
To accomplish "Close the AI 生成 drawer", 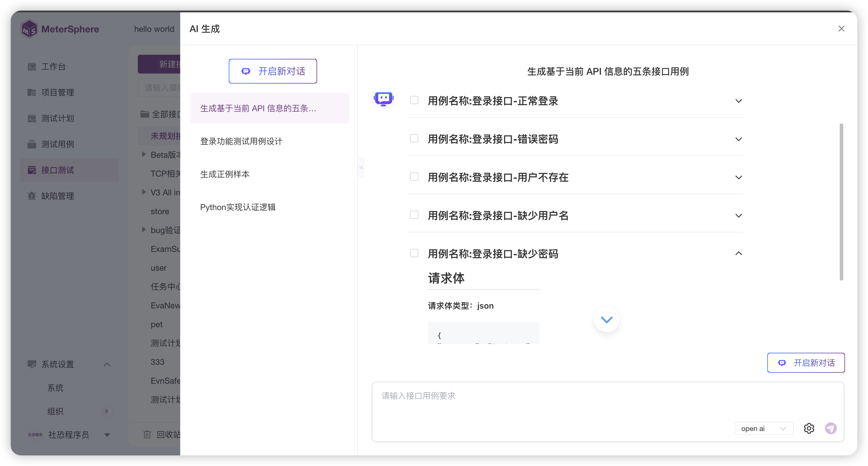I will point(841,29).
